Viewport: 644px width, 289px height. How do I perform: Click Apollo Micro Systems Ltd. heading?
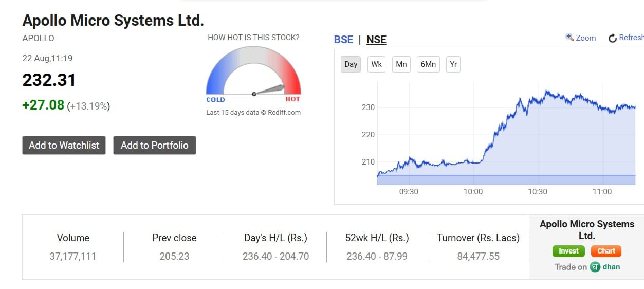(x=113, y=21)
